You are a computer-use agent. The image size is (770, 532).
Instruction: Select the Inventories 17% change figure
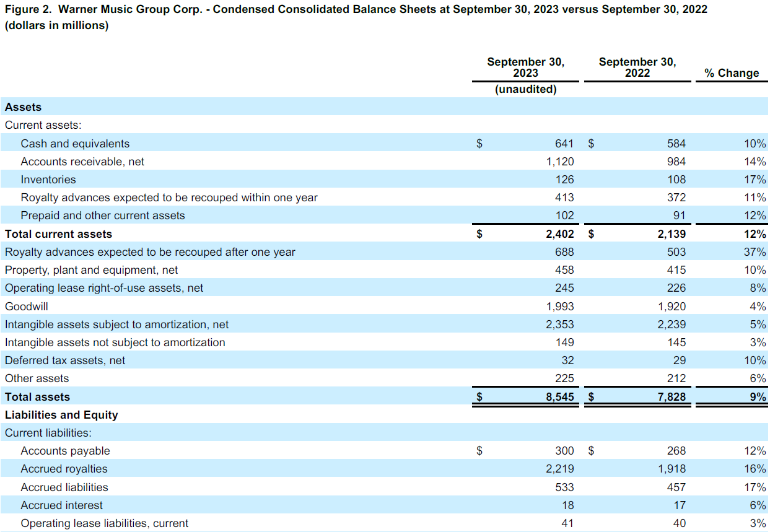click(756, 180)
